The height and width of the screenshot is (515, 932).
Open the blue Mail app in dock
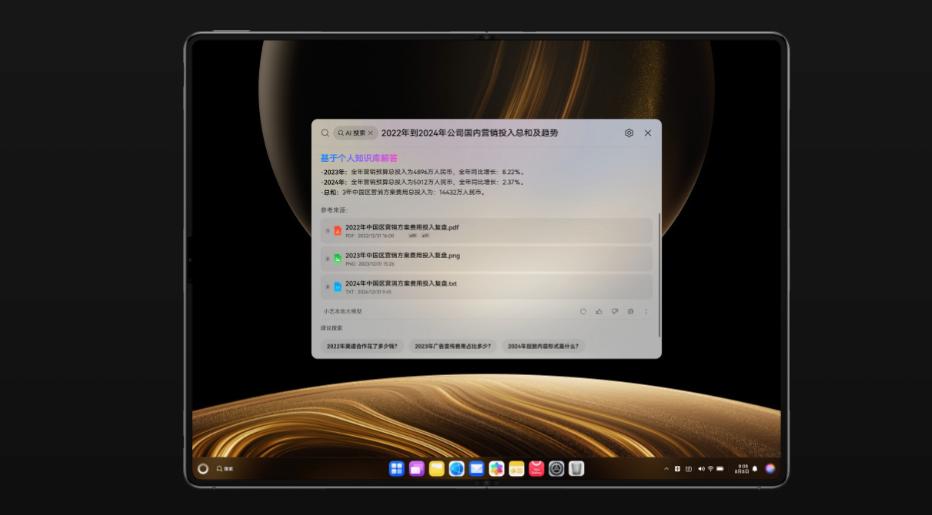(x=477, y=469)
